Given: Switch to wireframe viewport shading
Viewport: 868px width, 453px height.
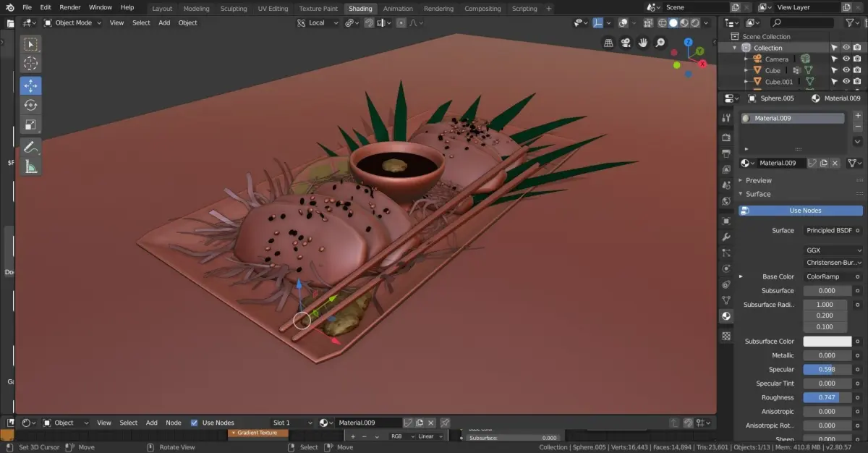Looking at the screenshot, I should (x=663, y=22).
